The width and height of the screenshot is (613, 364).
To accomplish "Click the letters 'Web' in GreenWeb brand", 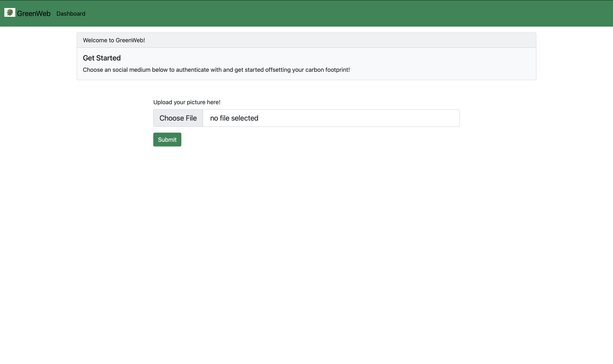I will [43, 13].
